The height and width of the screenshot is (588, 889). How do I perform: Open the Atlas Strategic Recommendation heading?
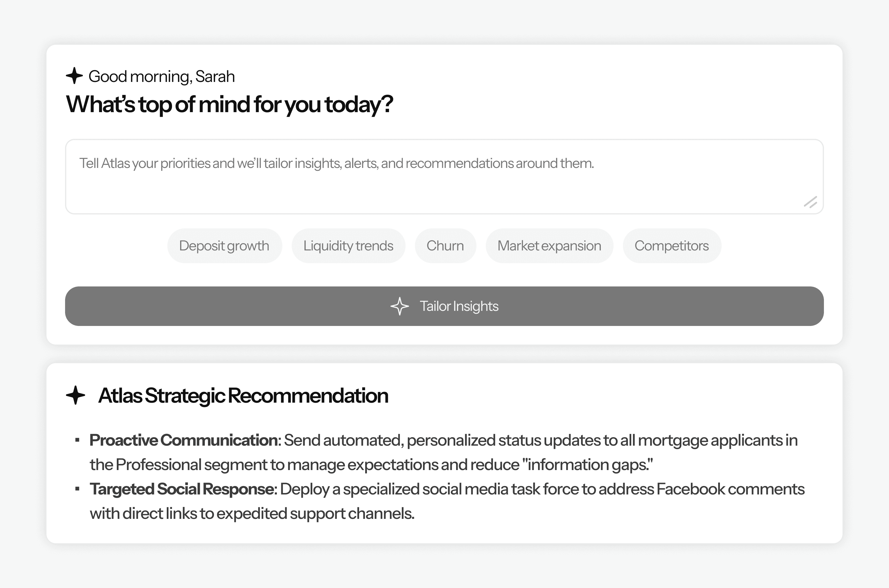pos(243,396)
